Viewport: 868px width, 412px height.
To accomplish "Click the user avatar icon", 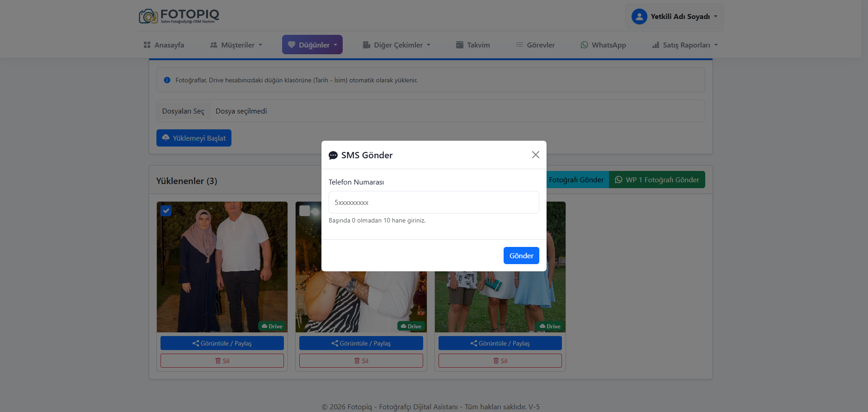I will [x=639, y=17].
